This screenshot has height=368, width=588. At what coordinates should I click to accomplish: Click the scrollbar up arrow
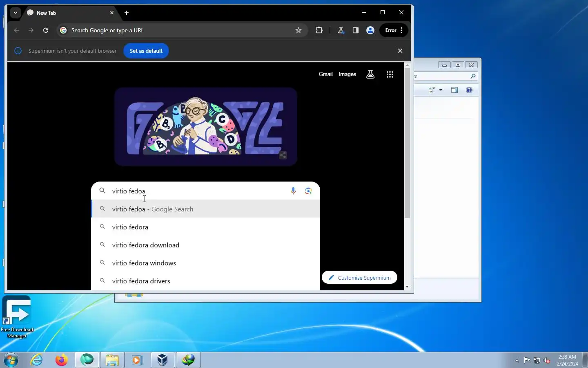[x=407, y=65]
